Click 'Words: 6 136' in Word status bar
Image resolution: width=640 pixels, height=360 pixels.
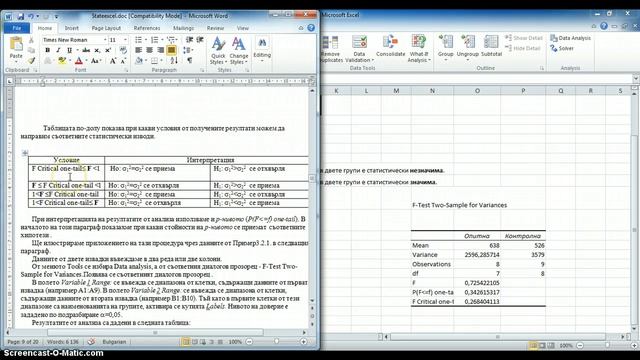click(63, 342)
